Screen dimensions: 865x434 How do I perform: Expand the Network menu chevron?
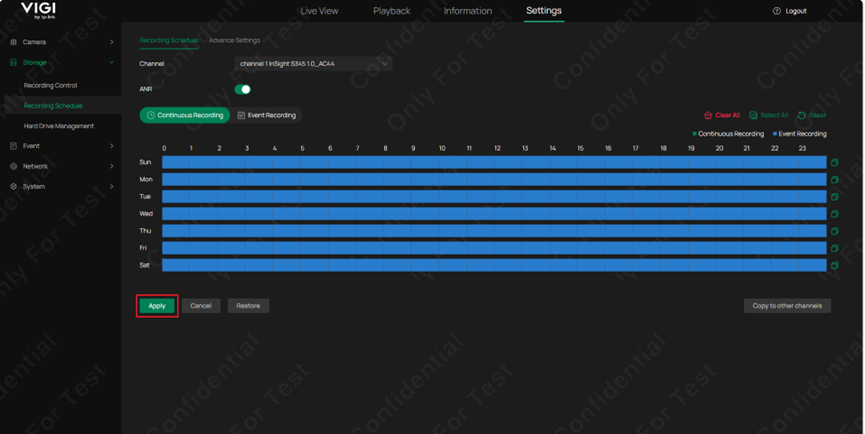pyautogui.click(x=111, y=166)
